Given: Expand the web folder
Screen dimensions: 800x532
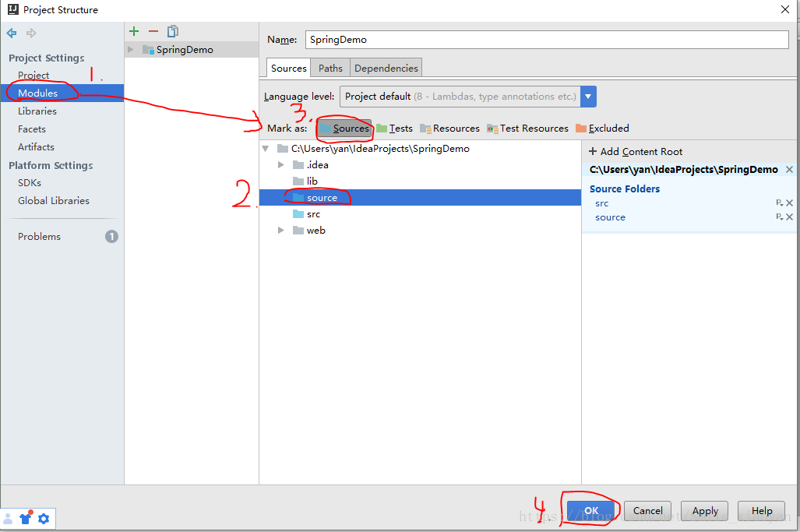Looking at the screenshot, I should (x=280, y=231).
